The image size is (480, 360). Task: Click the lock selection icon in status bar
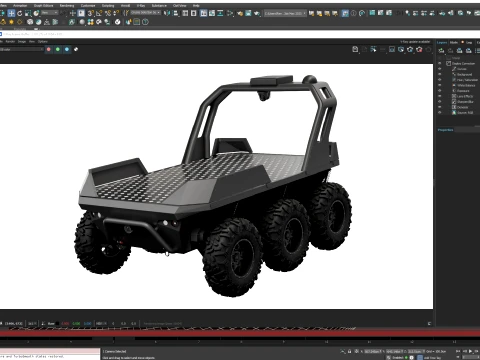click(349, 351)
